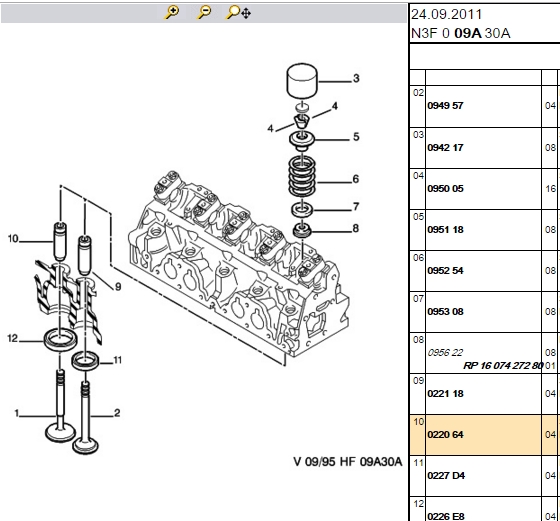
Task: Click diagram caption V 09/95 HF 09A30A
Action: [x=348, y=462]
